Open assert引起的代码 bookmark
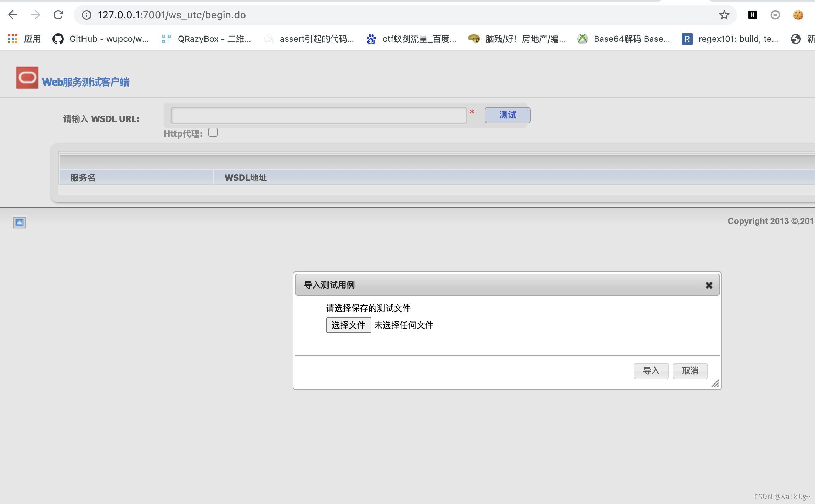 [x=309, y=39]
